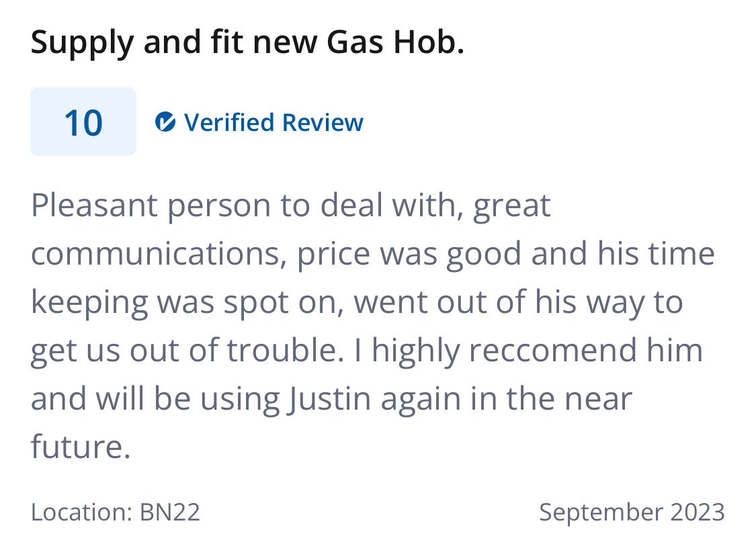The image size is (756, 544).
Task: Click the verified checkmark badge icon
Action: point(165,122)
